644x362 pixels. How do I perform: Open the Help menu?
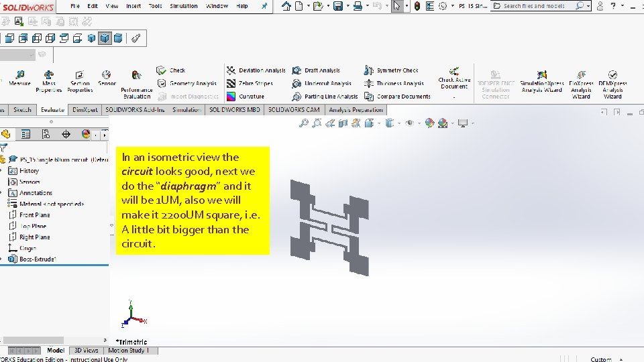point(242,6)
